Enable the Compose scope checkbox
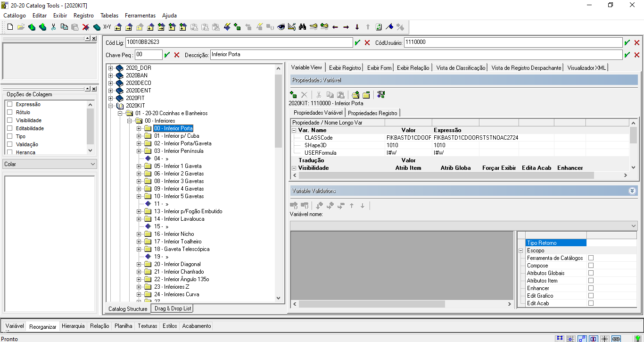 pyautogui.click(x=591, y=266)
